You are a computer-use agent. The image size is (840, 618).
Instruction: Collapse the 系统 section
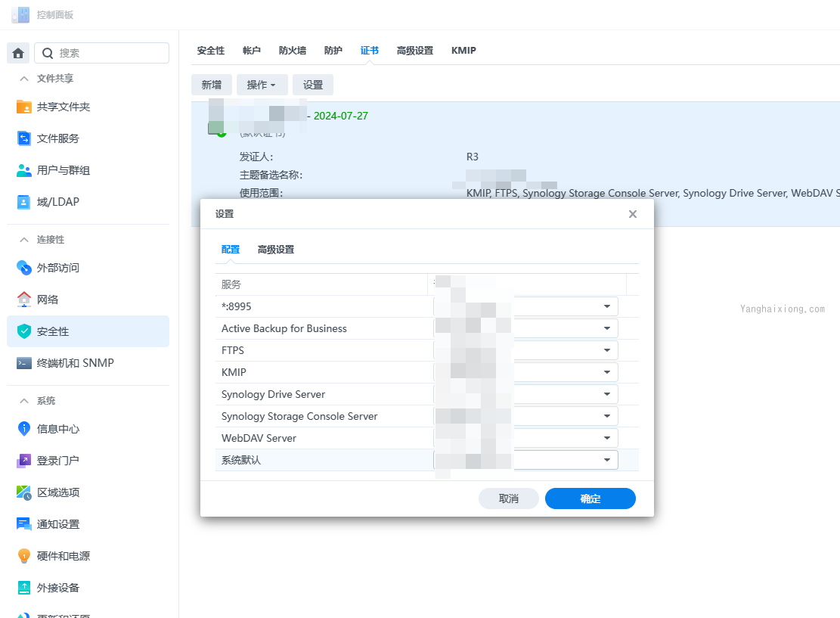(24, 401)
